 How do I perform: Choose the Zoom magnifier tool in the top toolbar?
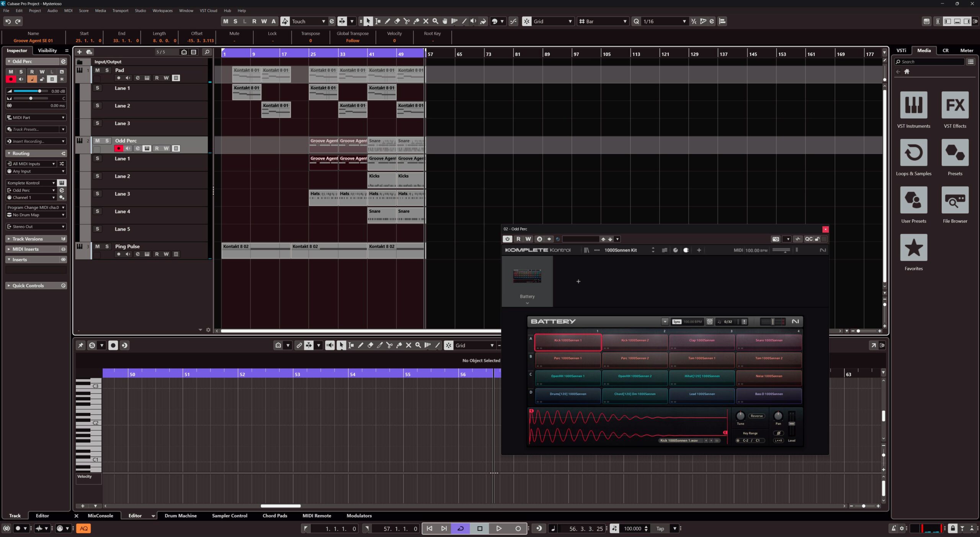(435, 21)
